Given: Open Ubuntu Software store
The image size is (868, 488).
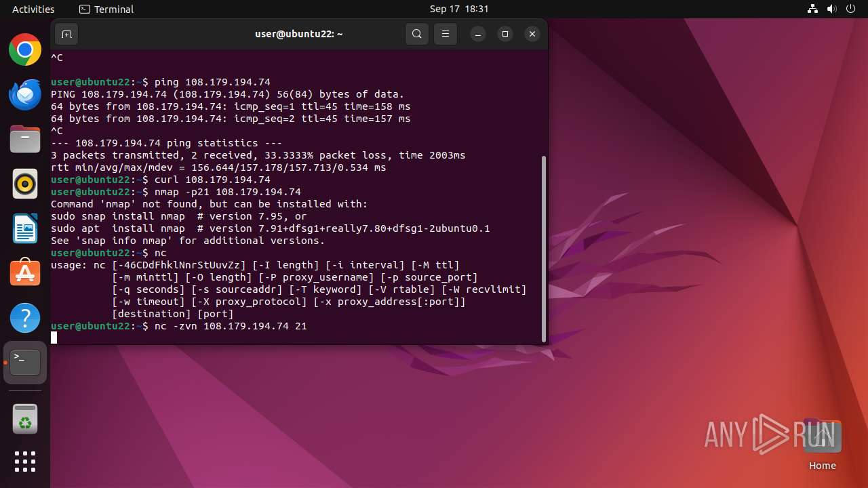Looking at the screenshot, I should 25,273.
